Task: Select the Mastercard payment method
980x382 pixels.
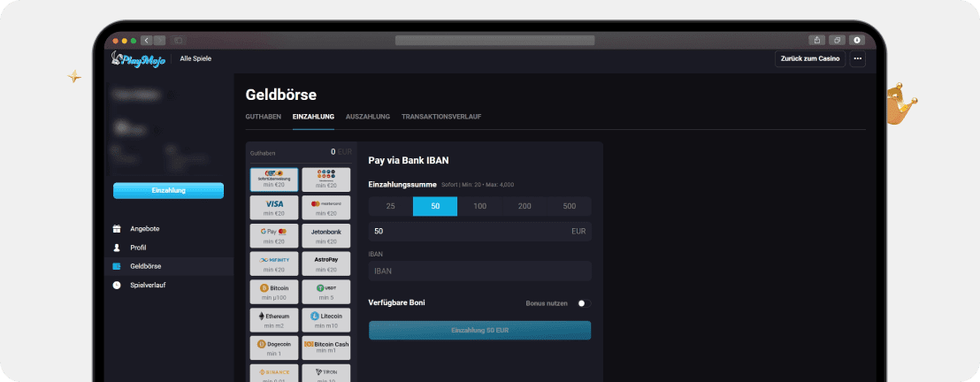Action: [x=326, y=208]
